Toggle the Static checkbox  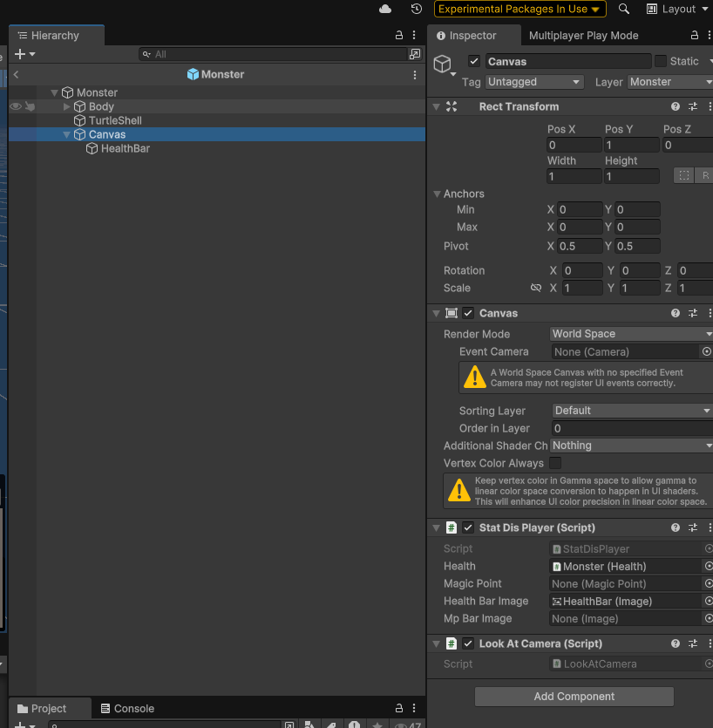coord(660,61)
